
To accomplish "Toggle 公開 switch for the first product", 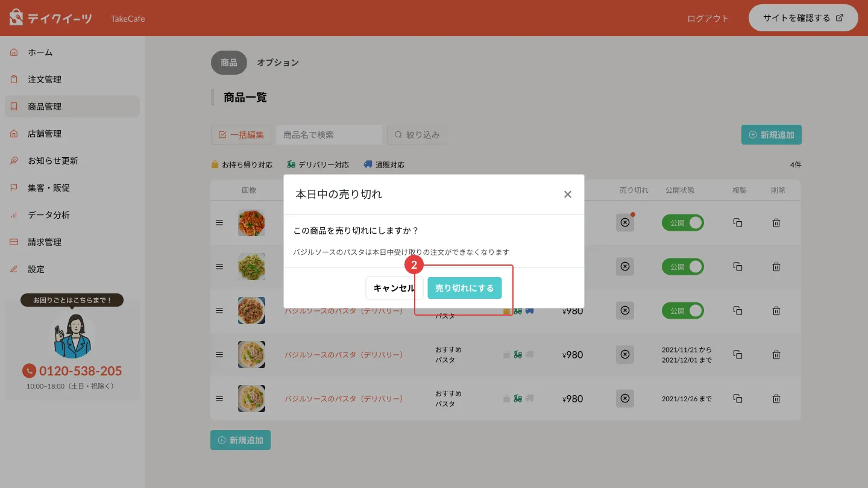I will click(x=683, y=223).
